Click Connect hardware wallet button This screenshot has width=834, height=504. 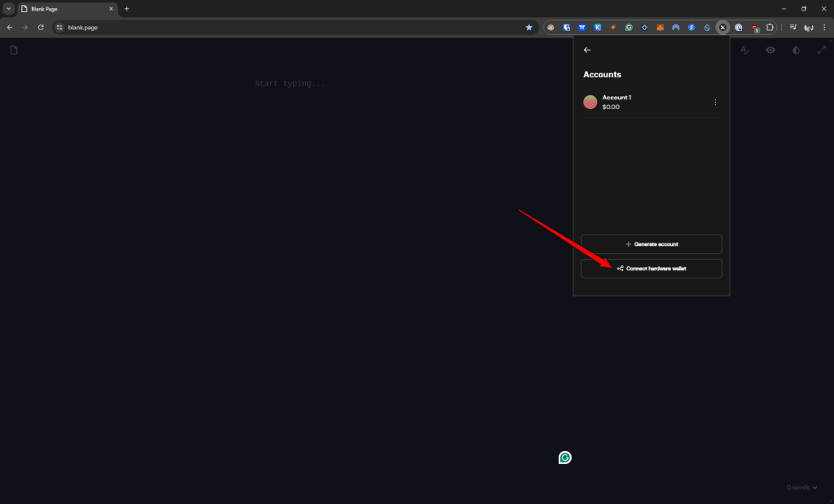[651, 269]
